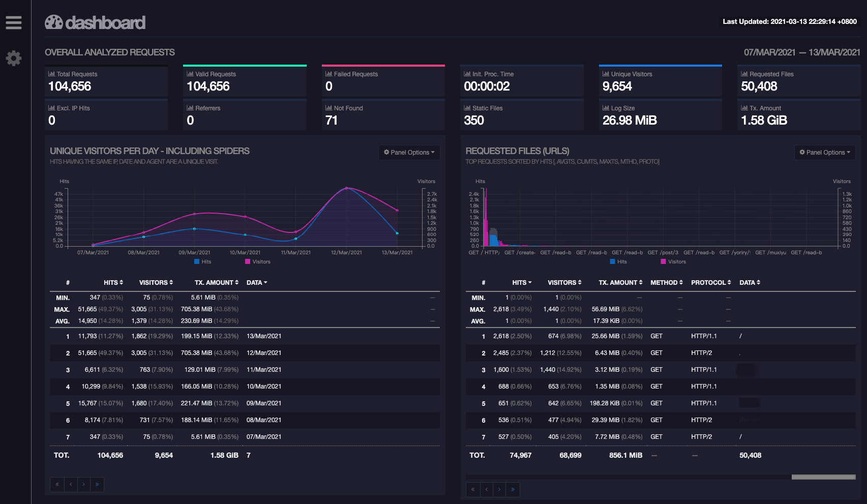Click chart icon beside Log Size
This screenshot has height=504, width=867.
click(606, 108)
